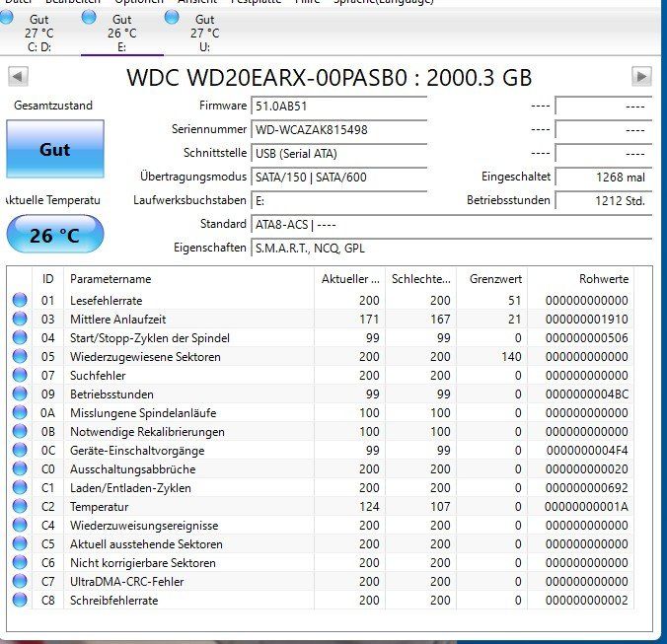
Task: Click raw value 0000000004BC
Action: [587, 394]
